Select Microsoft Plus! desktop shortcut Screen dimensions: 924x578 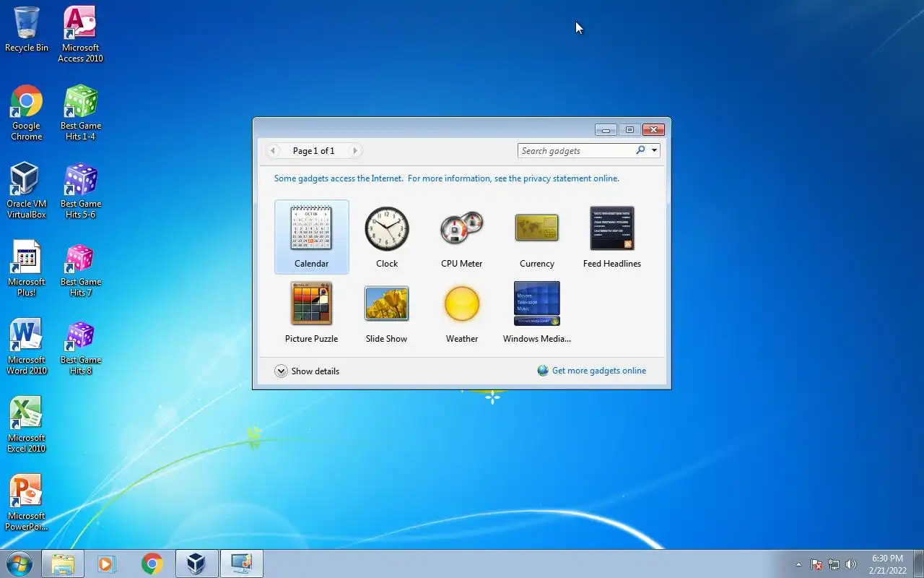coord(27,269)
